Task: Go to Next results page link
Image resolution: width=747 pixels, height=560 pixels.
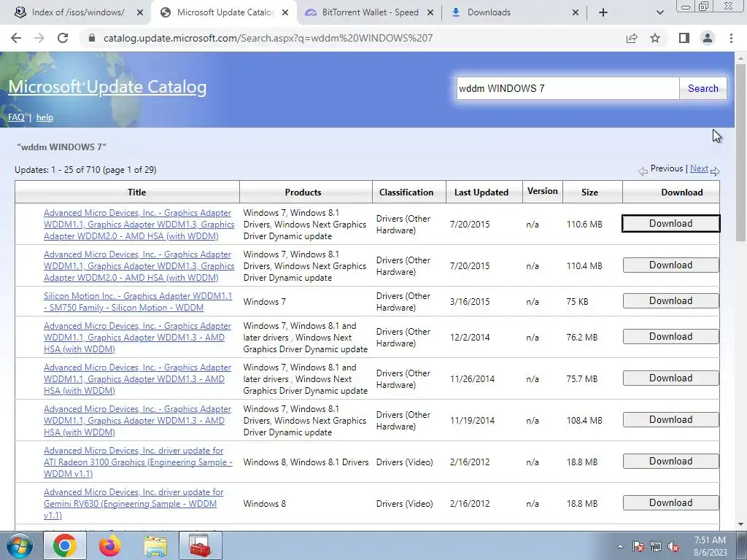Action: pos(699,168)
